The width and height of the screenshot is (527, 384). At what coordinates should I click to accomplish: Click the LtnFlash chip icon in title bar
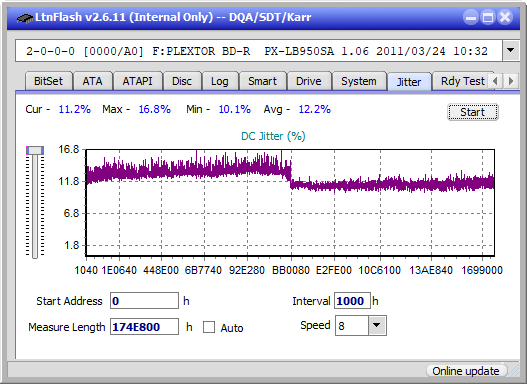tap(25, 18)
